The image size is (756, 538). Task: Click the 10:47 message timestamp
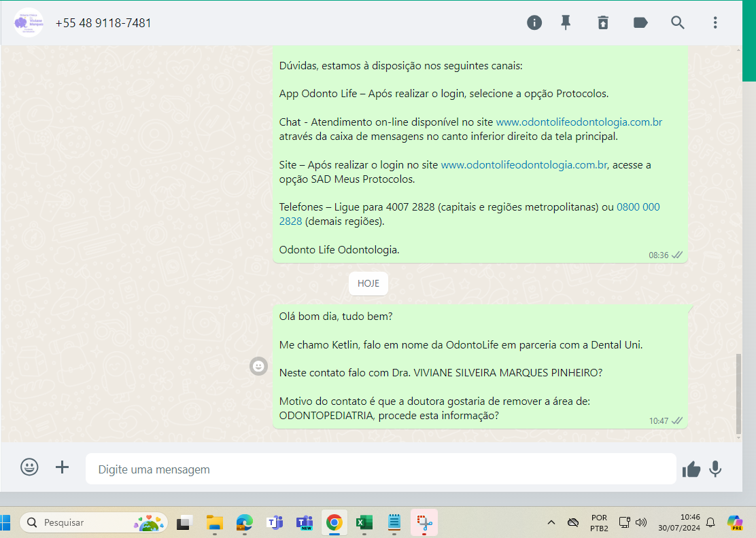click(658, 421)
